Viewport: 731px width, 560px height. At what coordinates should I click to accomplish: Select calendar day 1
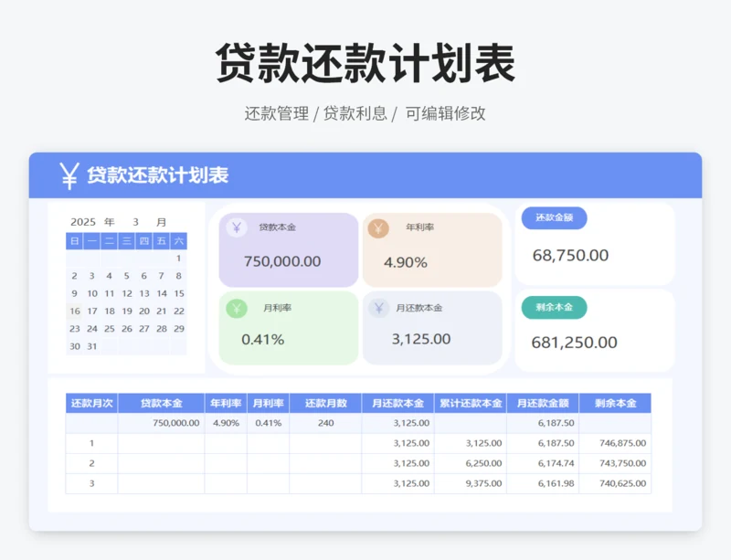point(178,259)
